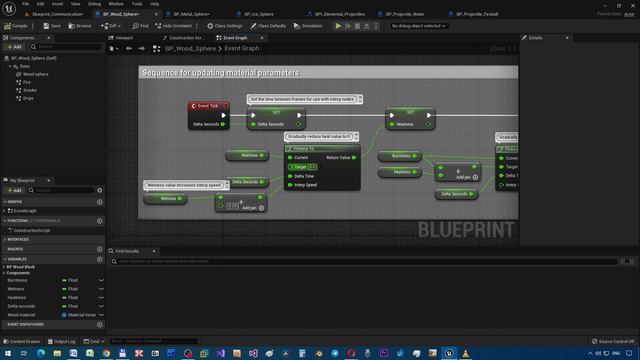Open the play options three-dot menu
The width and height of the screenshot is (640, 360).
click(376, 26)
